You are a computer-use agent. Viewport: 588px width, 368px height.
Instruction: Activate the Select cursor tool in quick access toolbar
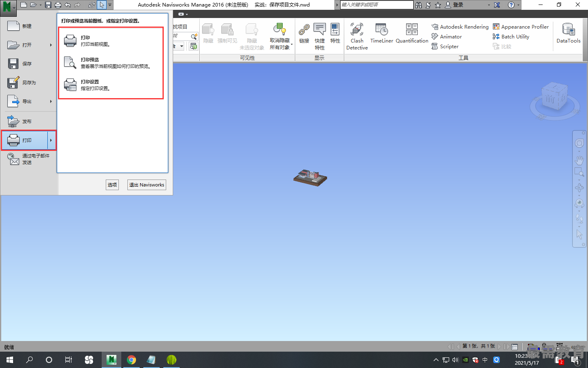[102, 5]
